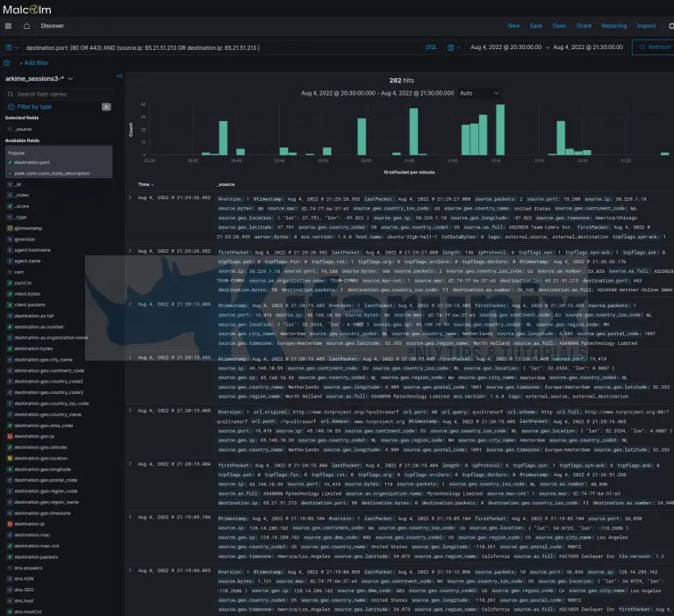Open the Inspect panel

coord(645,26)
